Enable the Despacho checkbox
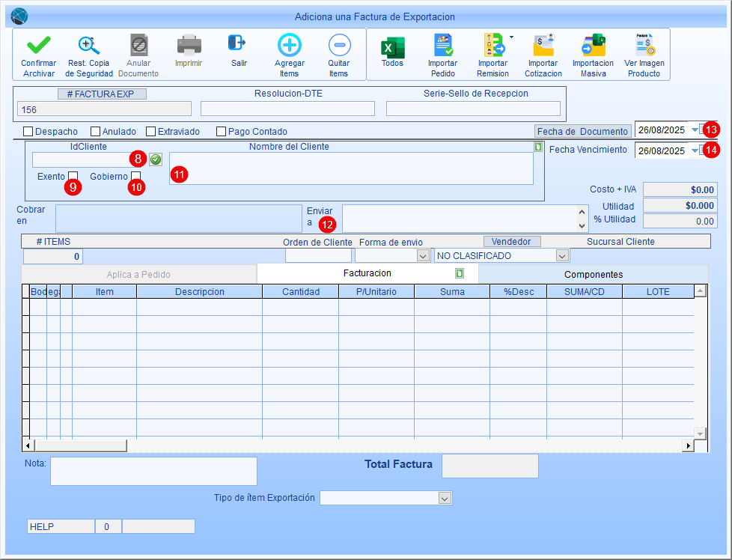Viewport: 732px width, 560px height. pyautogui.click(x=29, y=132)
